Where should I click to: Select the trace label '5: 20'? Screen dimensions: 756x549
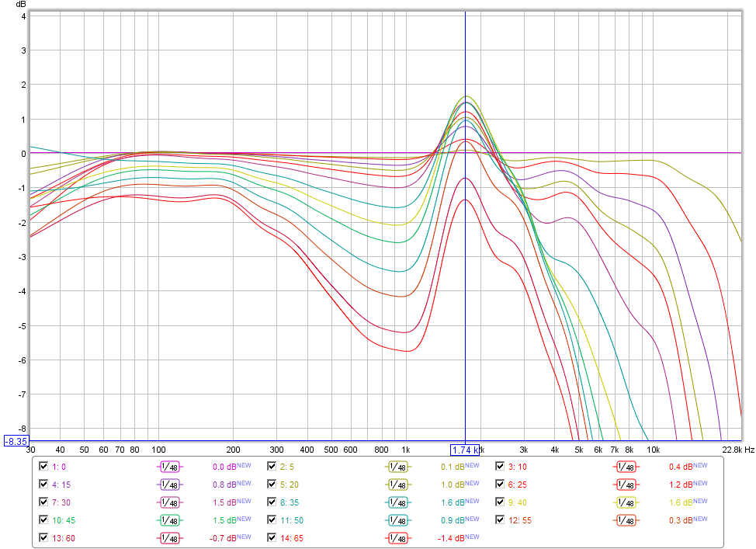(x=290, y=485)
